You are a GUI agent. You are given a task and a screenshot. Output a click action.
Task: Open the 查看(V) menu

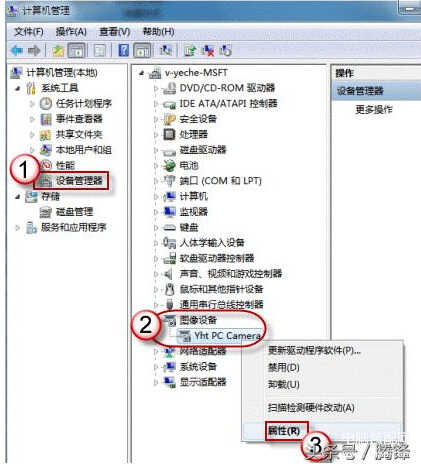click(x=115, y=32)
